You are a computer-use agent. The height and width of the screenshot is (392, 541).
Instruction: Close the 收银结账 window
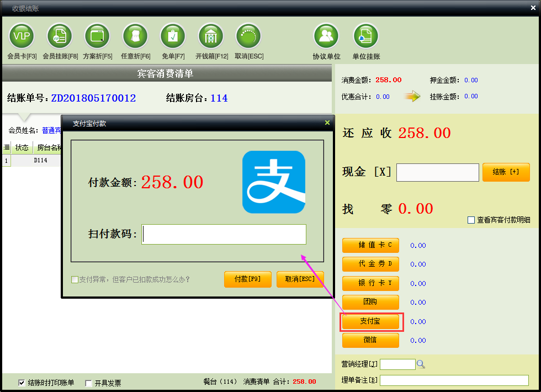tap(533, 8)
